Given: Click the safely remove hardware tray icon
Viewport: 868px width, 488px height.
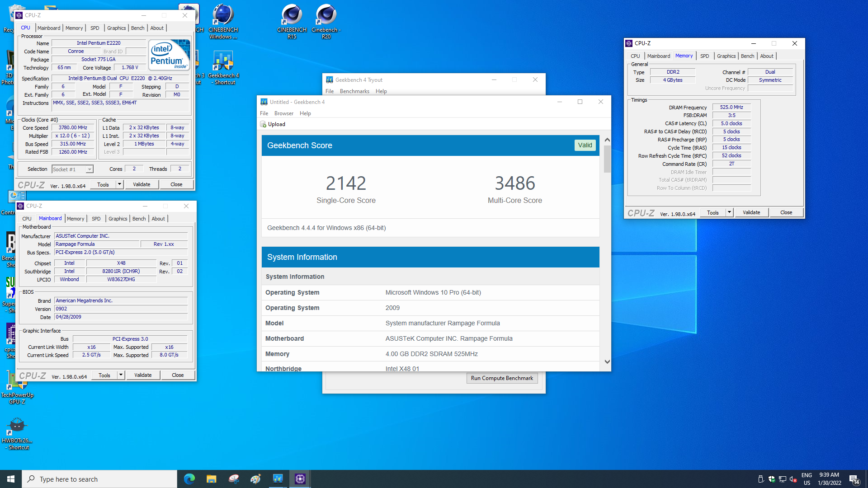Looking at the screenshot, I should pyautogui.click(x=761, y=479).
